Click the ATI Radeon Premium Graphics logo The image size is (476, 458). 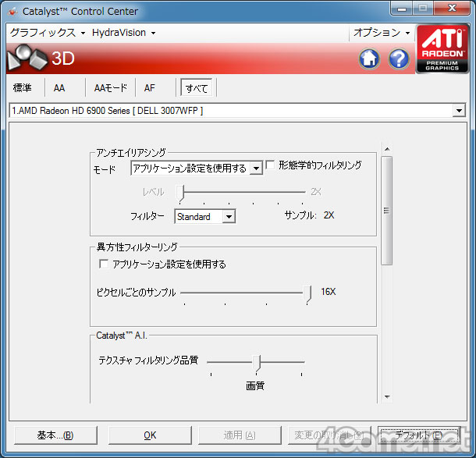442,49
